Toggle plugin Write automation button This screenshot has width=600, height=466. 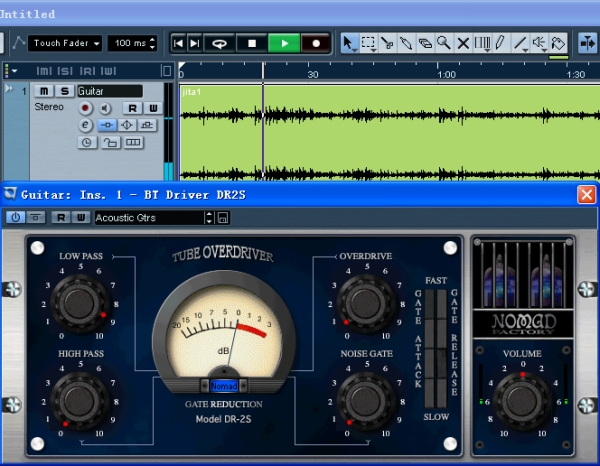pyautogui.click(x=81, y=217)
